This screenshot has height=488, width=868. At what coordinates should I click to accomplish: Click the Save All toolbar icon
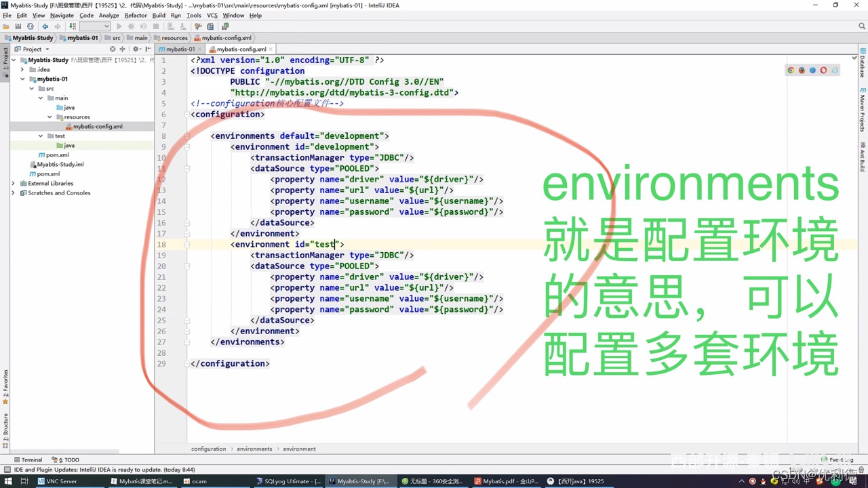18,26
